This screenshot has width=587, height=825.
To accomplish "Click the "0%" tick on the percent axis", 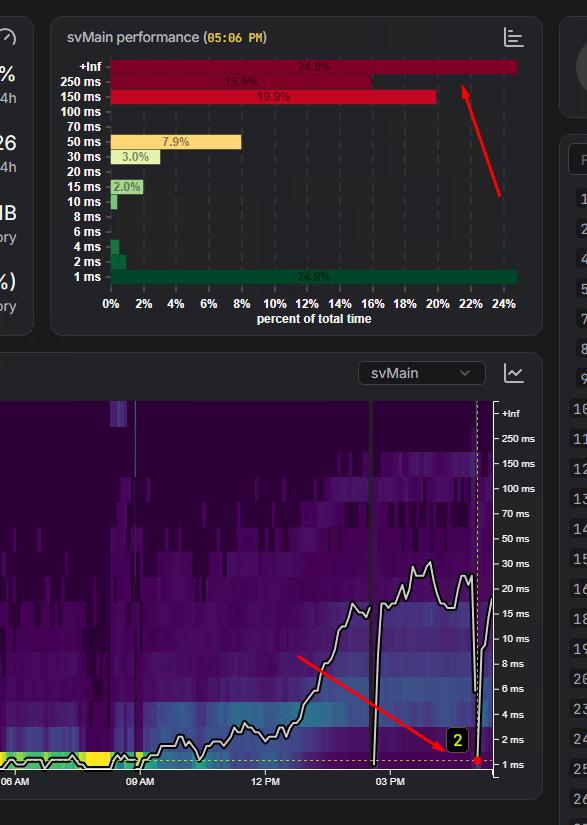I will pos(110,304).
